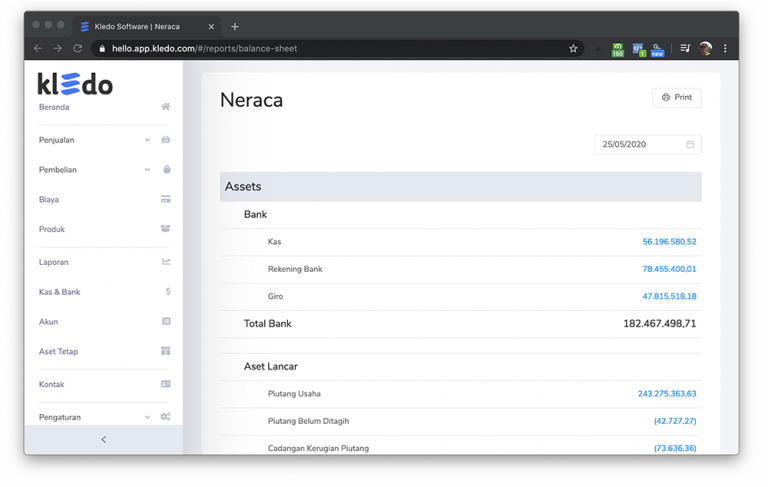Screen dimensions: 768x487
Task: Click the Produk box icon
Action: [x=166, y=229]
